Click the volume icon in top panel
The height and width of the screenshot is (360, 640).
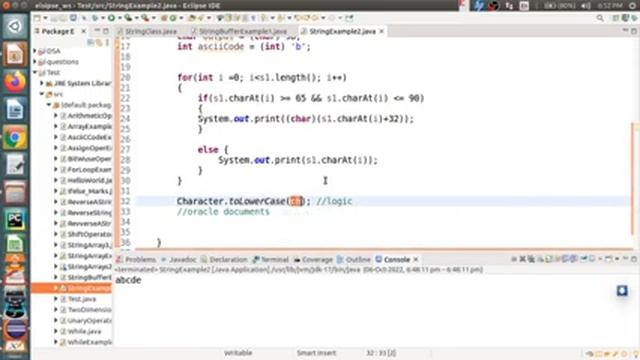coord(586,6)
